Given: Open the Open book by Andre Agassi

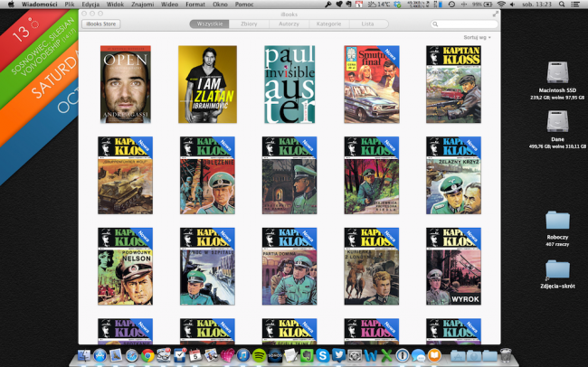Looking at the screenshot, I should [x=125, y=84].
